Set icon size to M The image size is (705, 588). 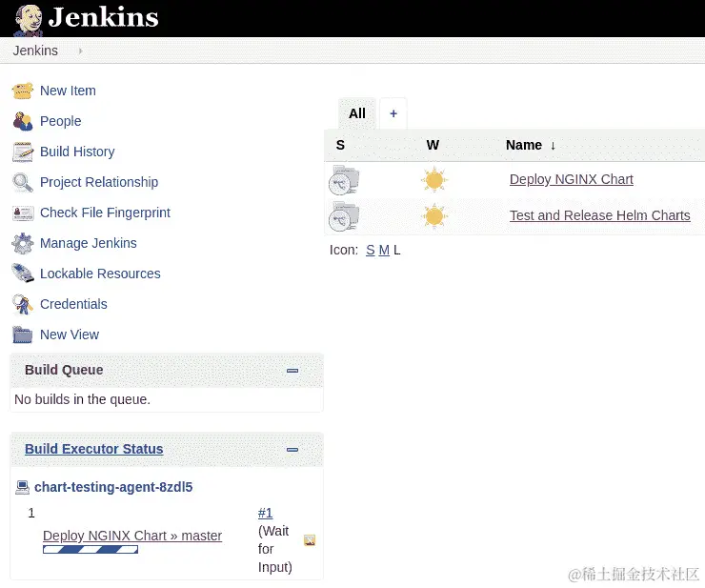384,250
